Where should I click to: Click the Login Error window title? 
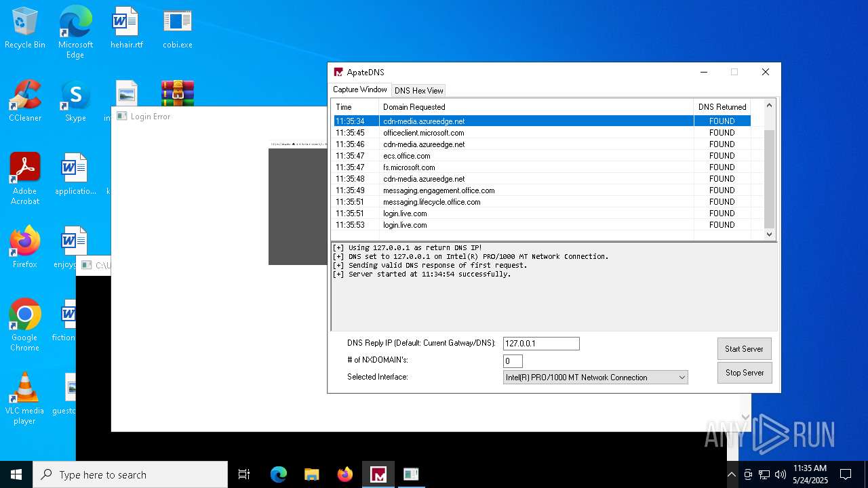pyautogui.click(x=151, y=117)
